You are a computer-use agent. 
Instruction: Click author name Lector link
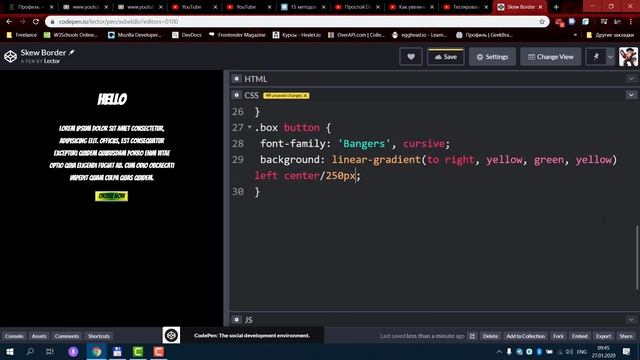52,61
